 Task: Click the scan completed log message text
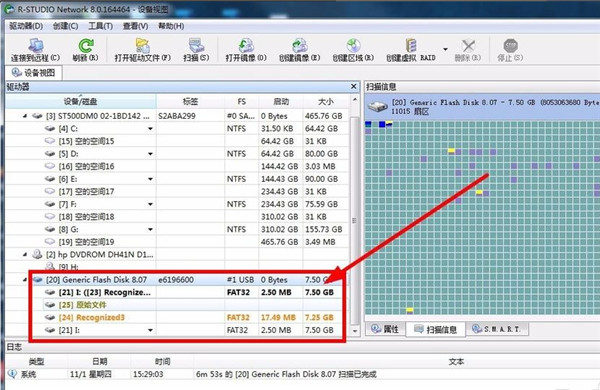pos(286,374)
